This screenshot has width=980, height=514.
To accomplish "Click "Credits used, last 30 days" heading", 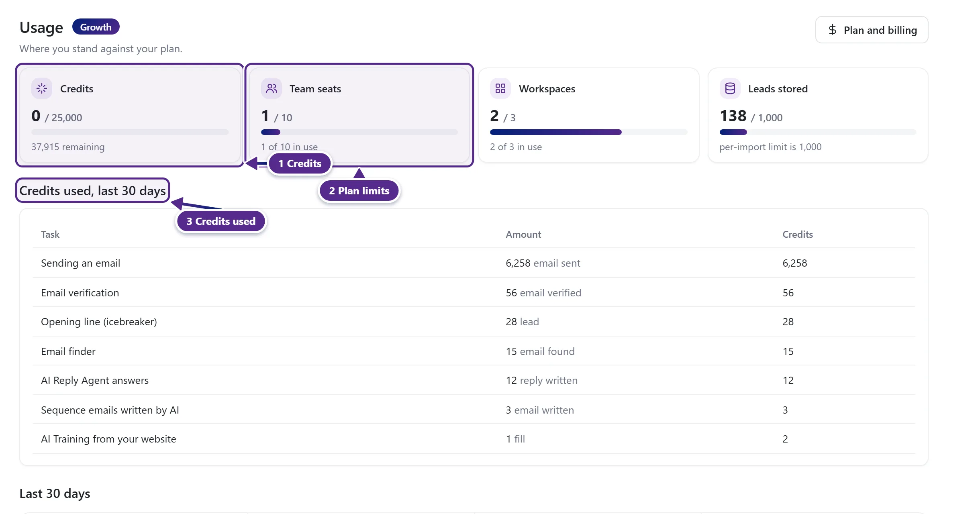I will pos(92,191).
